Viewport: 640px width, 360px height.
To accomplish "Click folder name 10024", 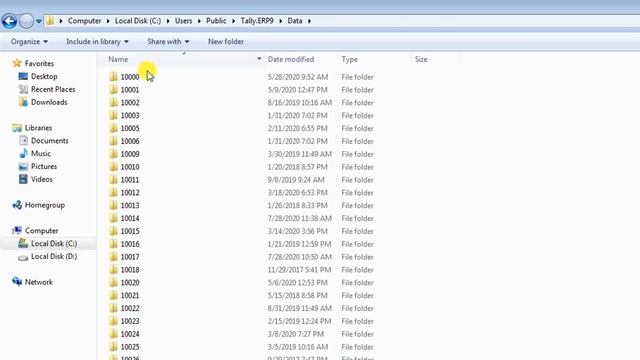I will point(130,334).
